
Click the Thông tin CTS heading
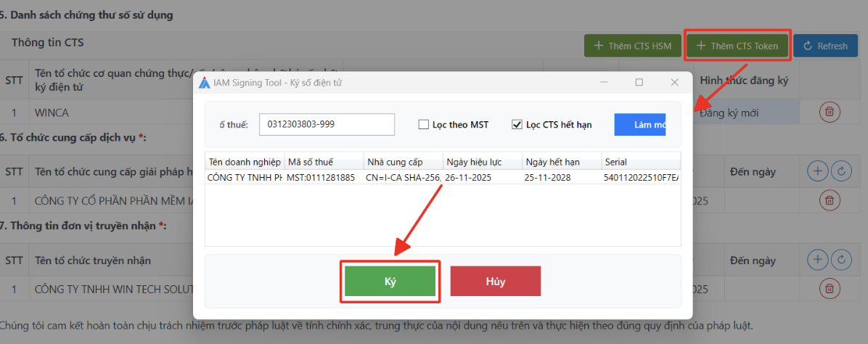pyautogui.click(x=48, y=42)
